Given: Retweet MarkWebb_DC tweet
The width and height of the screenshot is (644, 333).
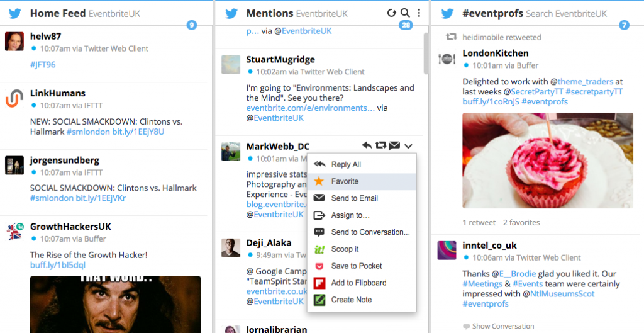Looking at the screenshot, I should click(x=380, y=145).
